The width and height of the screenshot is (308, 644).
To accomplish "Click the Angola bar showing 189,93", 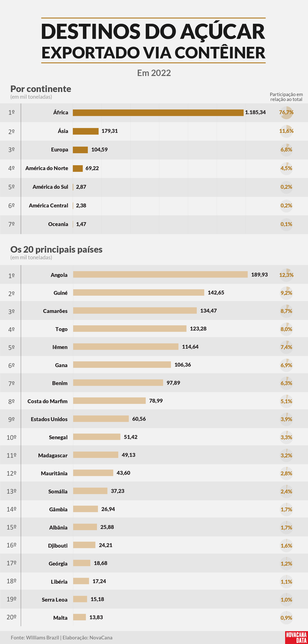I will coord(160,274).
